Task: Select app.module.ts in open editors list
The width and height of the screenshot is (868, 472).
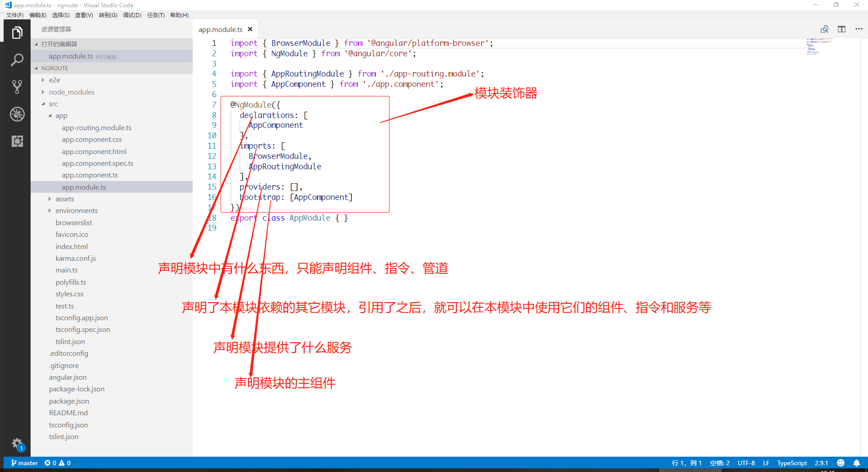Action: coord(112,56)
